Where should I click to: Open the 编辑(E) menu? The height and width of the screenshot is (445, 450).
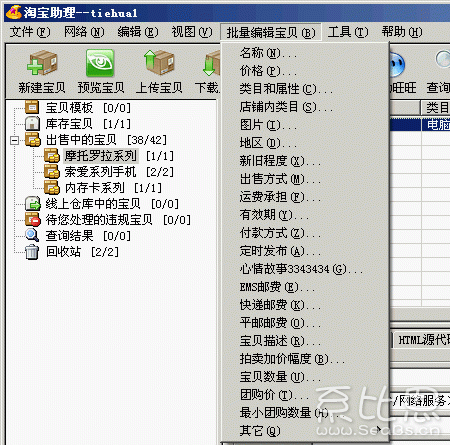[x=138, y=32]
